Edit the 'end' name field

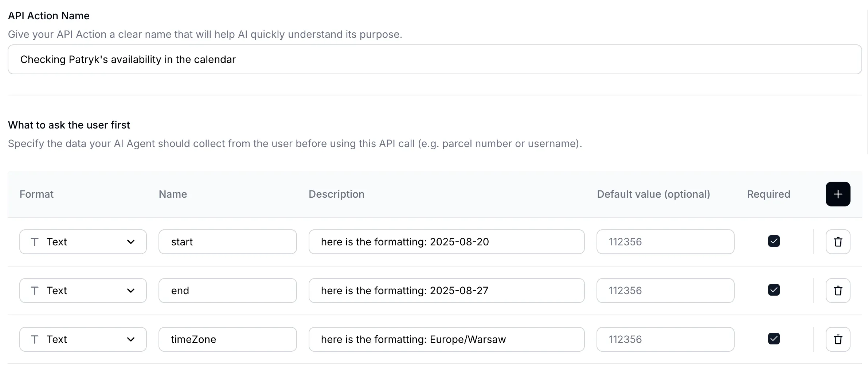coord(227,291)
